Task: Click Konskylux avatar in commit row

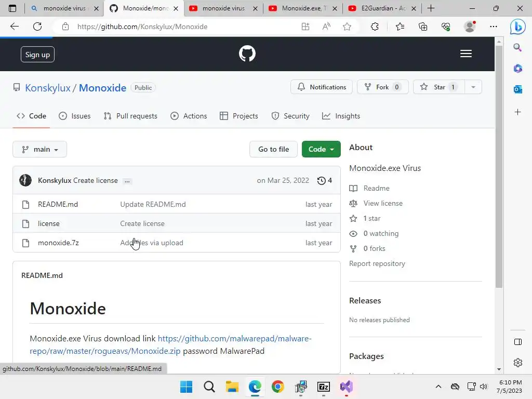Action: coord(25,180)
